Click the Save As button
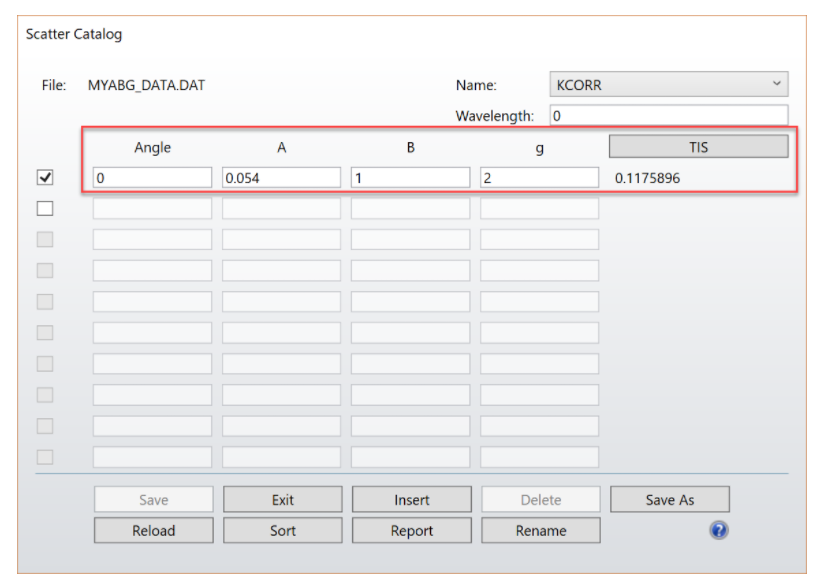Screen dimensions: 825x585 click(x=669, y=500)
